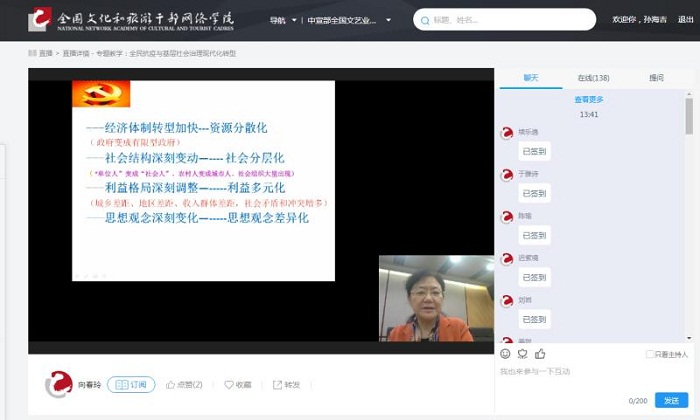700x420 pixels.
Task: Click 查看更多 to load earlier messages
Action: tap(589, 99)
